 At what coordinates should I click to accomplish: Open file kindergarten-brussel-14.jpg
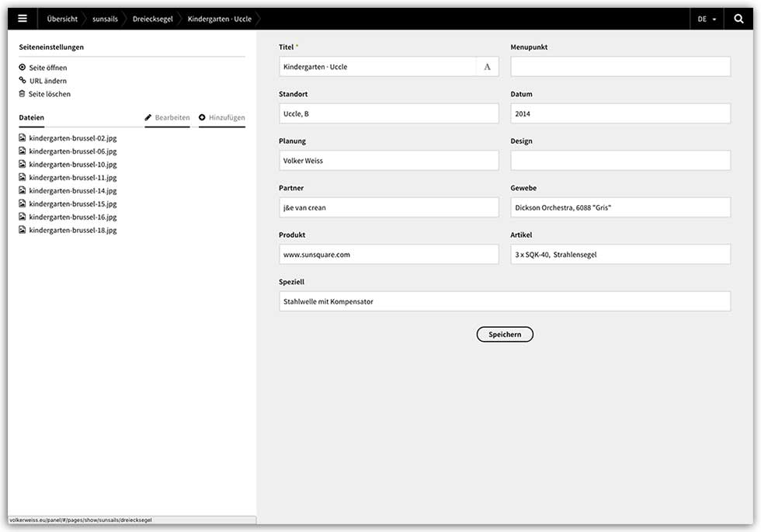(73, 190)
